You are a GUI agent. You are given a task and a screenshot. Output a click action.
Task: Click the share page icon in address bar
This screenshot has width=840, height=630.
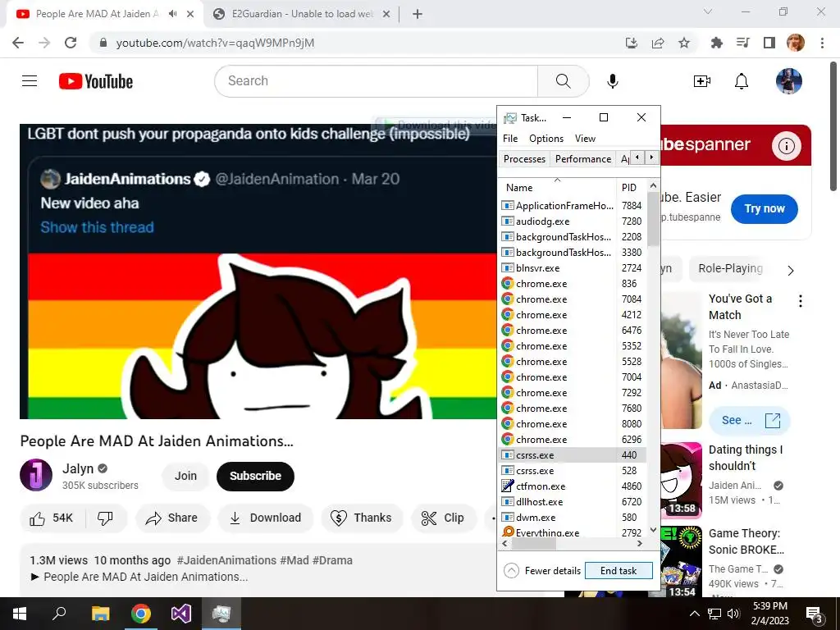658,43
